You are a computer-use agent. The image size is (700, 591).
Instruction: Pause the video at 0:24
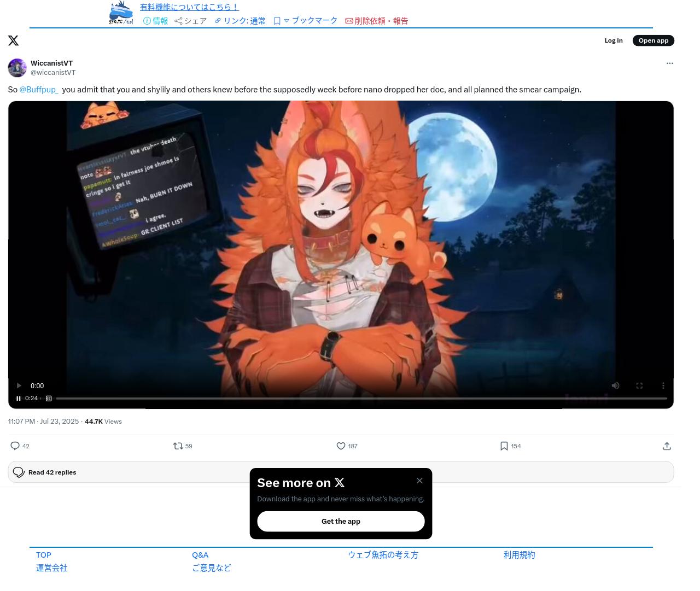pyautogui.click(x=19, y=399)
